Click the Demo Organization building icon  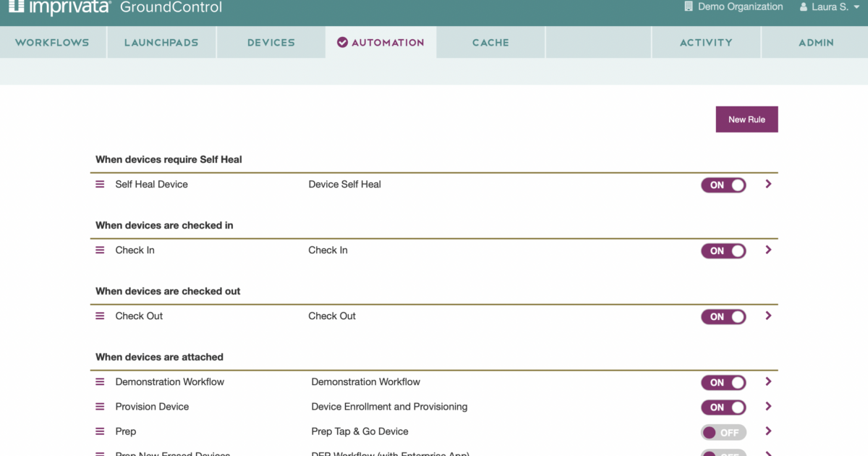[688, 7]
